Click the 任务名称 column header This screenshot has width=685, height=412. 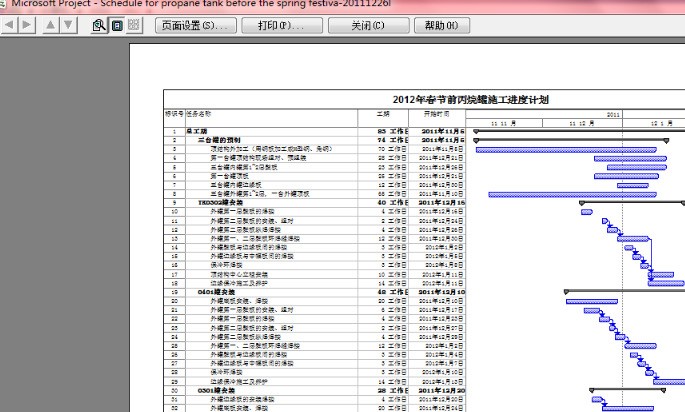coord(199,114)
